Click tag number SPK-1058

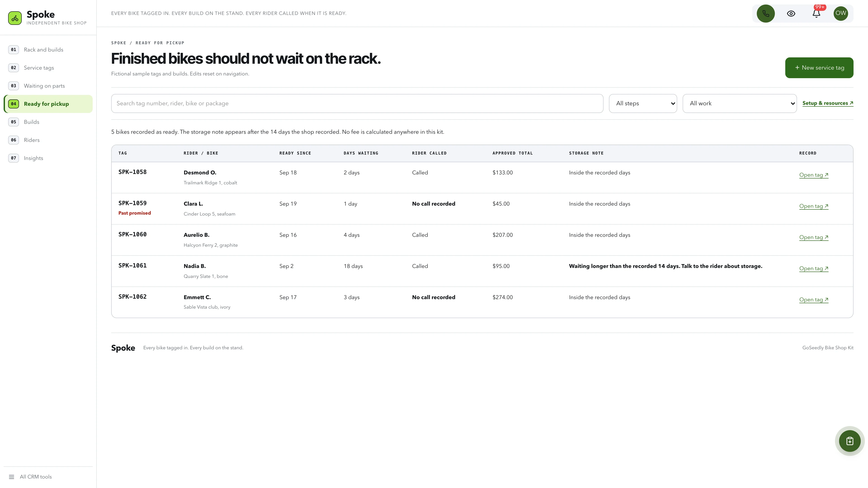click(x=132, y=172)
